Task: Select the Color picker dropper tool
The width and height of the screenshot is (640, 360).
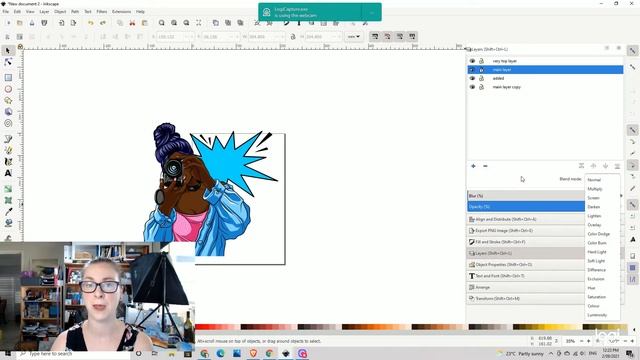Action: click(8, 211)
